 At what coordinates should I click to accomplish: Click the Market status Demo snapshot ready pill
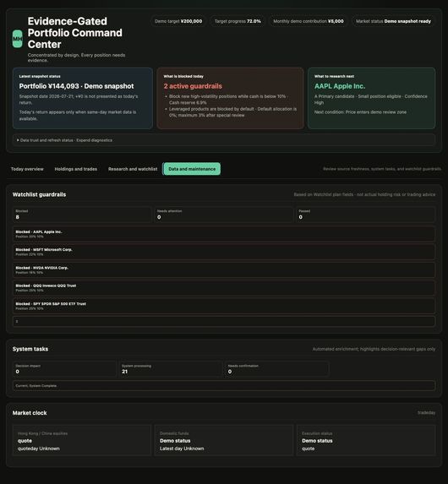tap(393, 21)
